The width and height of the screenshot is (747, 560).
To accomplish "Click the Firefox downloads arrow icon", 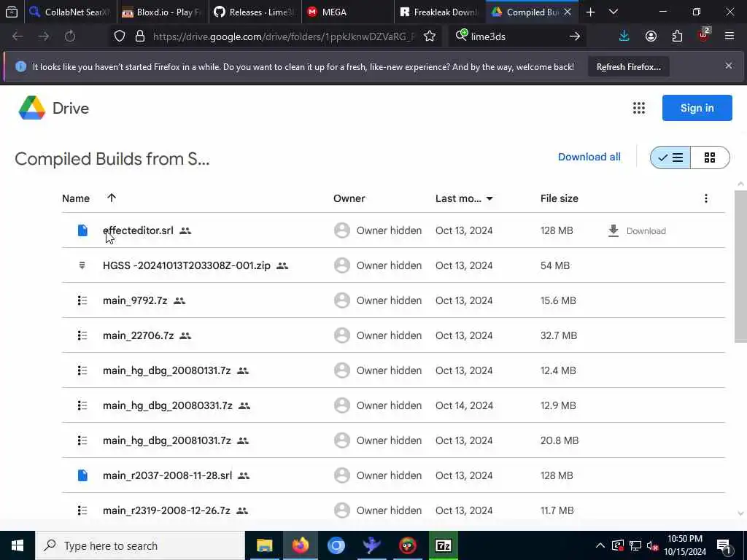I will click(x=624, y=36).
